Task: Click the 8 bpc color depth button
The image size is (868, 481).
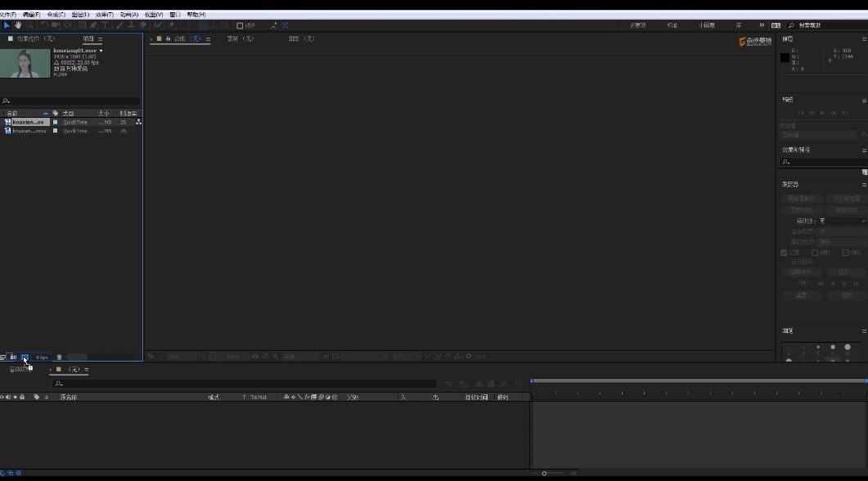Action: (42, 357)
